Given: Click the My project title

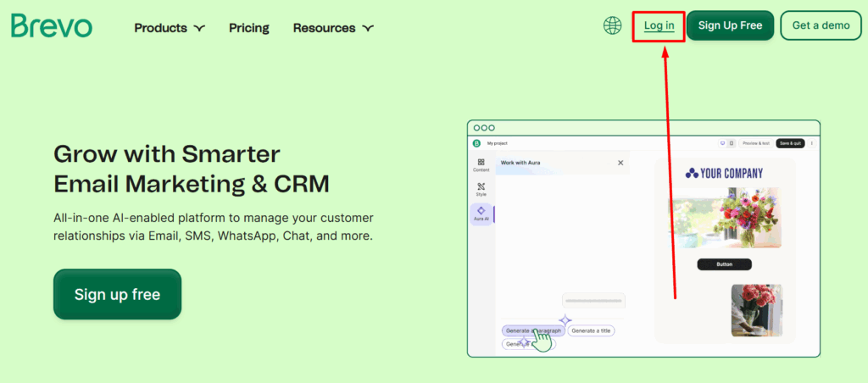Looking at the screenshot, I should (x=497, y=143).
